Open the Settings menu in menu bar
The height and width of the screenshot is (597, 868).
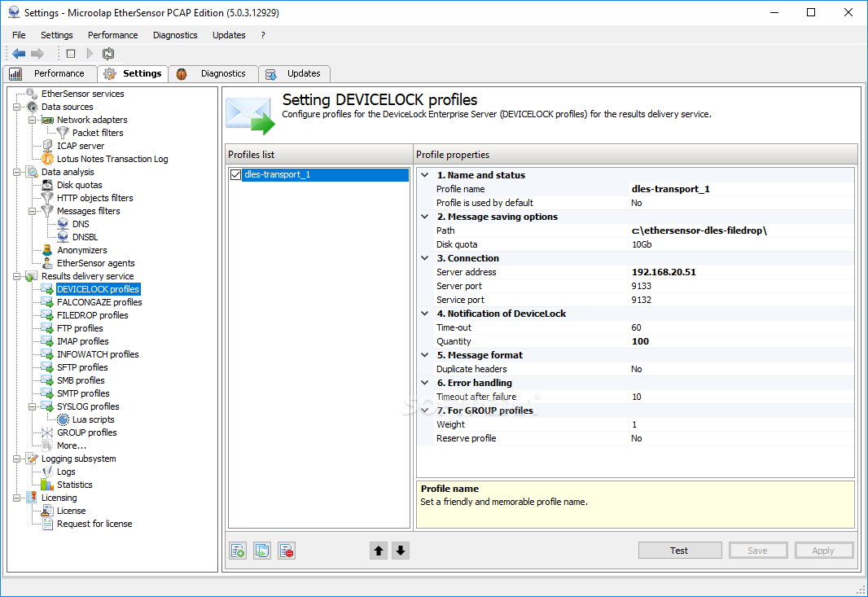pyautogui.click(x=56, y=35)
